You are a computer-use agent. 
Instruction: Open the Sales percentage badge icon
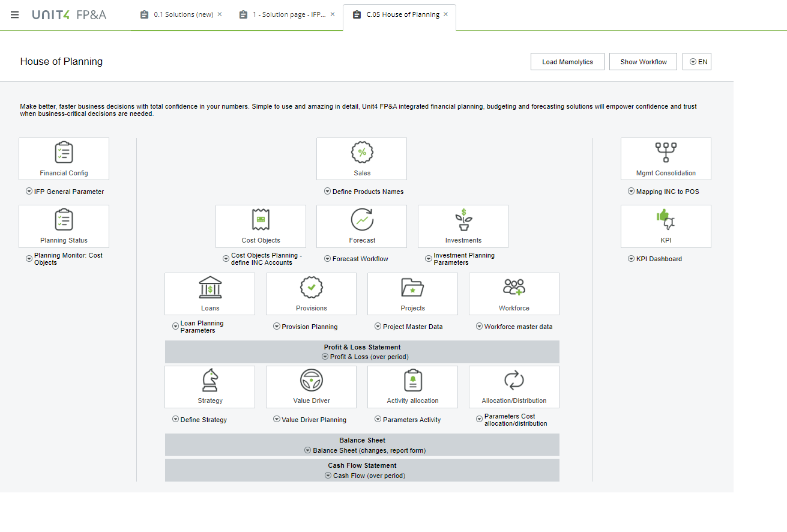coord(362,153)
